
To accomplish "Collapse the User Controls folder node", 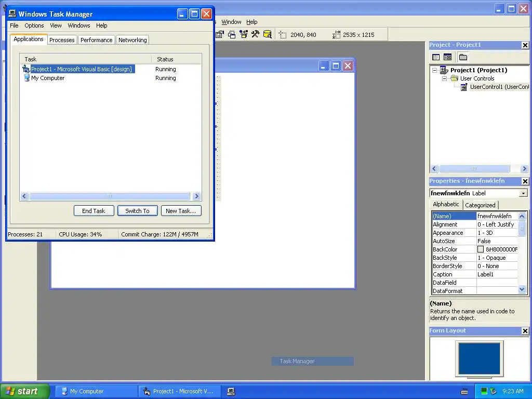I will click(445, 78).
